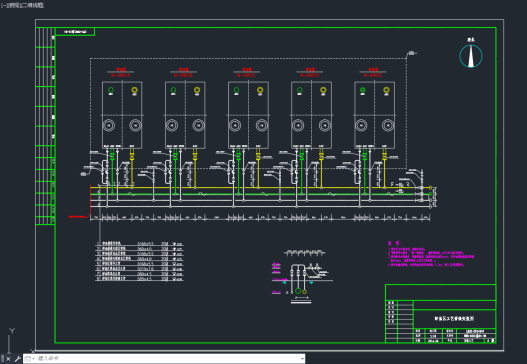Expand command history with the up arrow
Viewport: 527px width, 364px height.
(302, 359)
